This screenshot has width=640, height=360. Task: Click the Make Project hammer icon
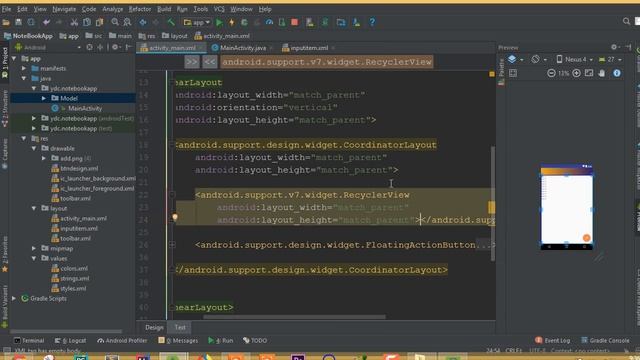pyautogui.click(x=171, y=22)
